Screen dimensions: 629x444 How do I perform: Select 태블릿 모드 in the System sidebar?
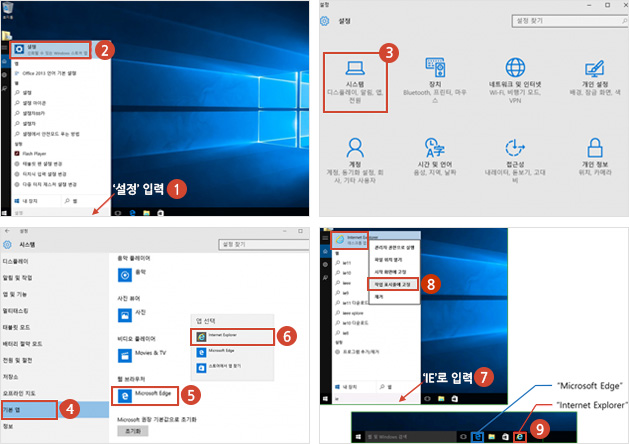(x=16, y=327)
